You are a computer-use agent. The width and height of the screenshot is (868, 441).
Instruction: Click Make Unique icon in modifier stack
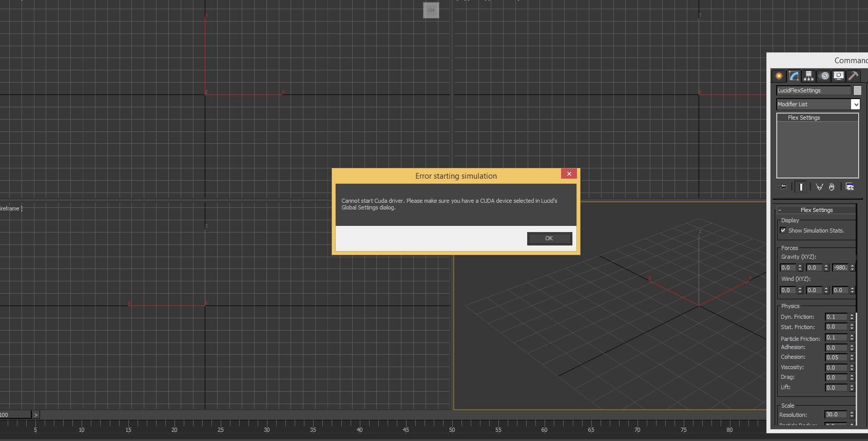click(819, 187)
